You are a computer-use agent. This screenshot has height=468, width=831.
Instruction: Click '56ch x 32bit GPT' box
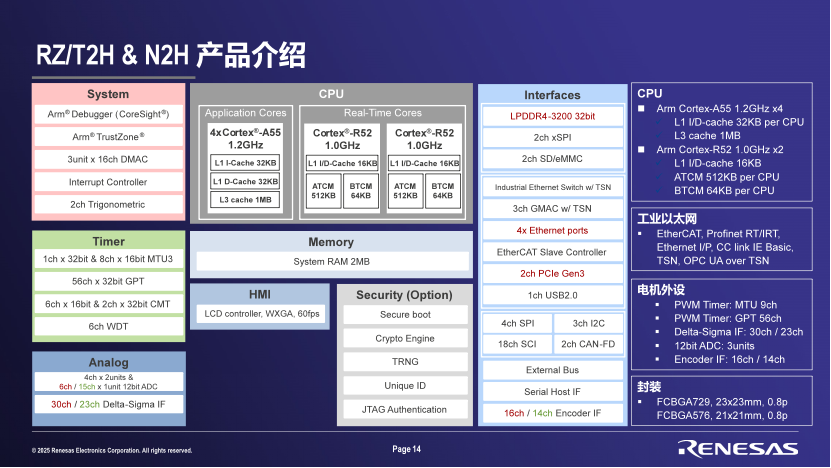pos(108,281)
